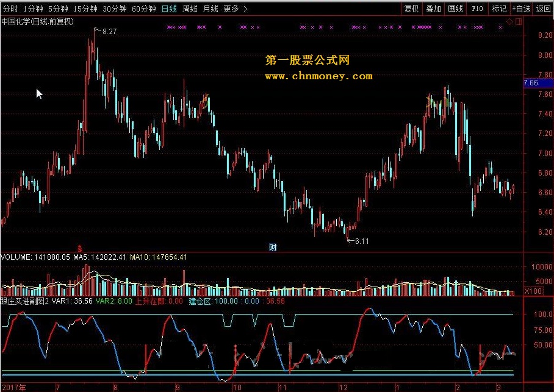Click the month 9 axis label

coord(178,387)
